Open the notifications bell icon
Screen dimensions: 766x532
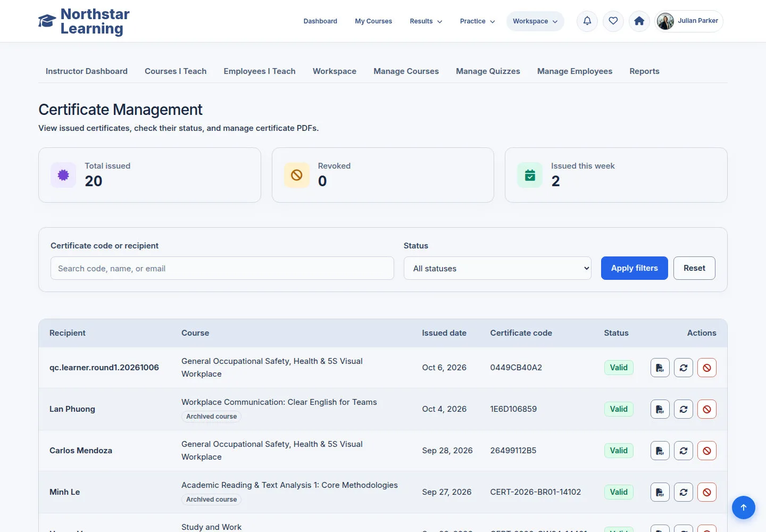587,21
